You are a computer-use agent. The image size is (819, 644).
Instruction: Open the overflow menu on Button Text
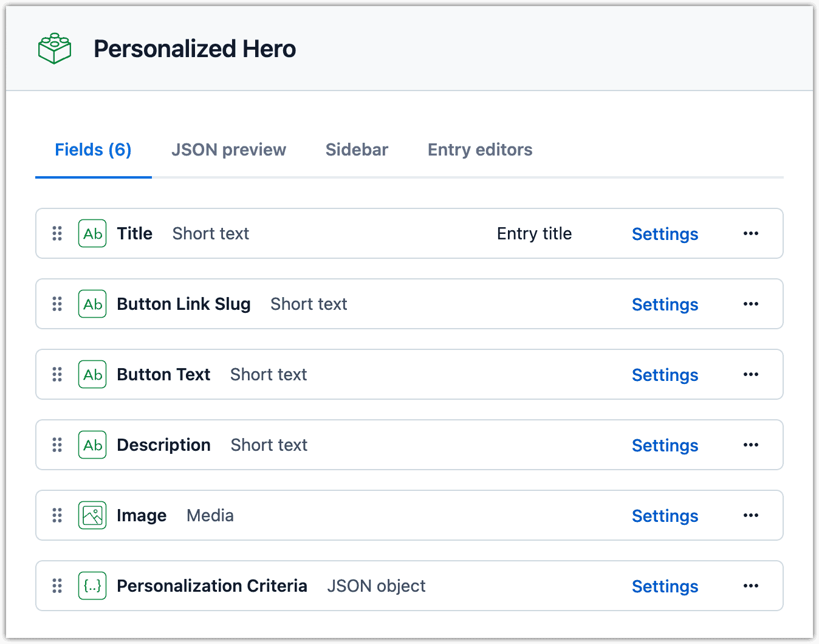[751, 374]
